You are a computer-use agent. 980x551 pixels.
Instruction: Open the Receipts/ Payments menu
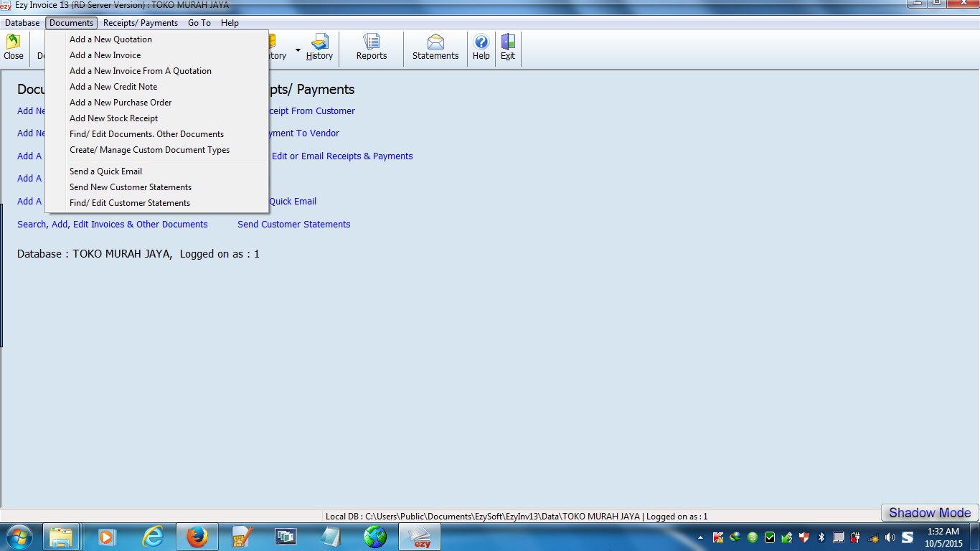pyautogui.click(x=141, y=23)
